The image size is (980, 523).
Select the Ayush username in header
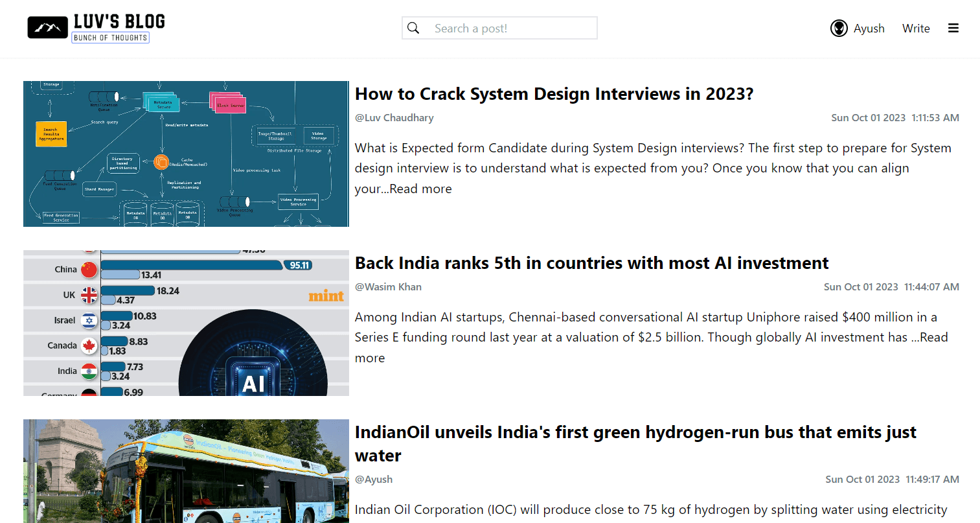pyautogui.click(x=869, y=29)
